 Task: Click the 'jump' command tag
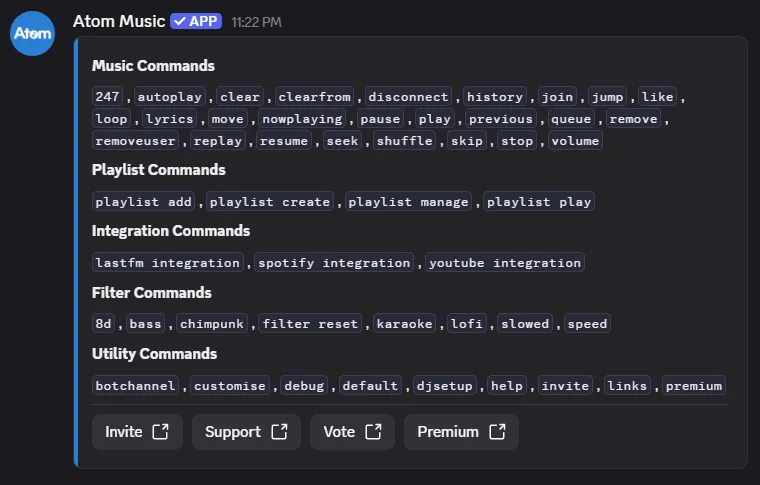pos(608,96)
